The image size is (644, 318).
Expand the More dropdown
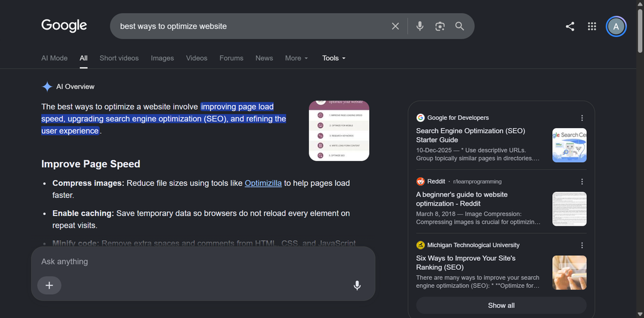click(297, 58)
